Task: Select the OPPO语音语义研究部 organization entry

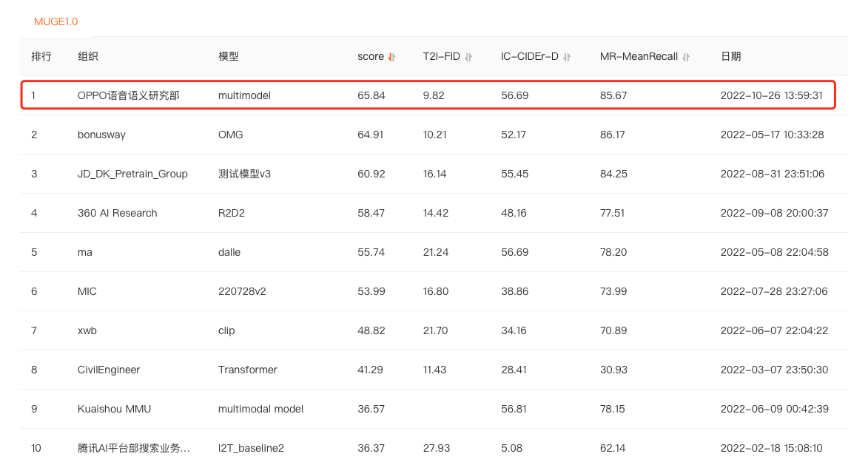Action: pyautogui.click(x=128, y=95)
